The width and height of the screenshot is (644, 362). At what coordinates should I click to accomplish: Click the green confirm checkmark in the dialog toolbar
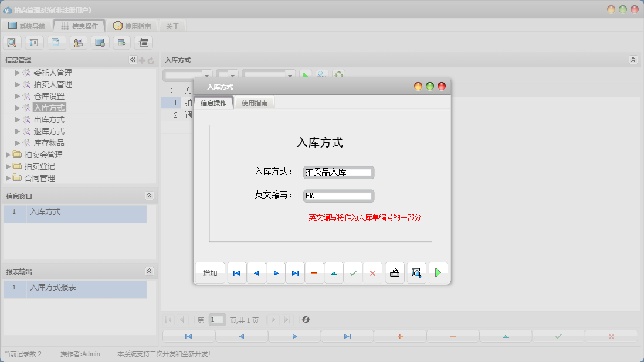coord(353,272)
